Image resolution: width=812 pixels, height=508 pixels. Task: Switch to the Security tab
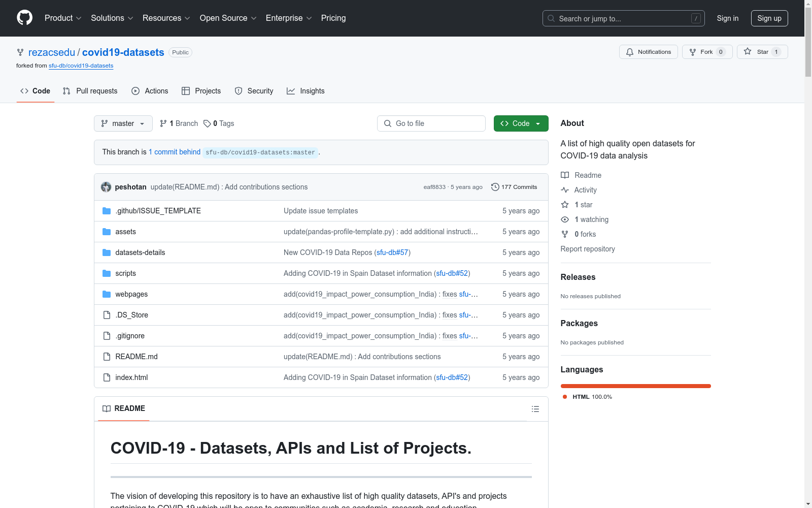[x=254, y=91]
